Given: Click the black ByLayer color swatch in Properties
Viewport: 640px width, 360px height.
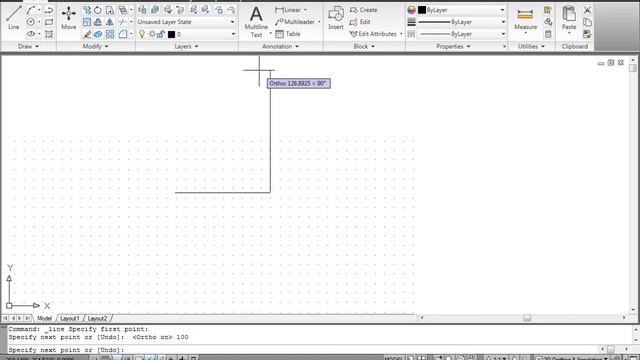Looking at the screenshot, I should [422, 10].
